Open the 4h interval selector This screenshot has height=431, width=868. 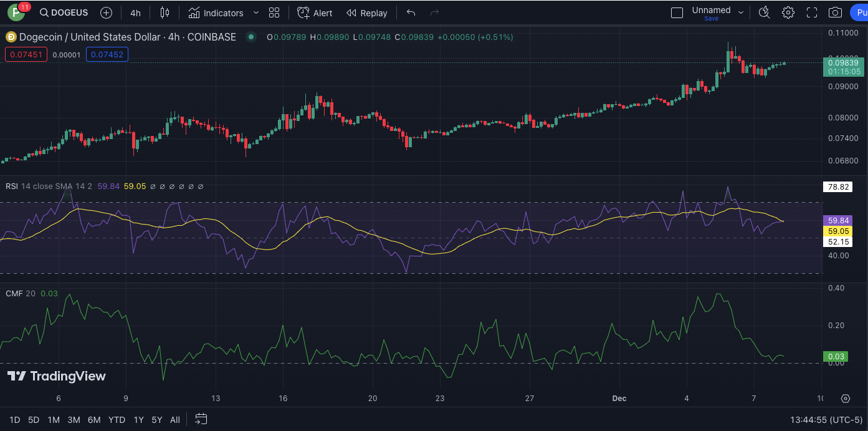[135, 12]
